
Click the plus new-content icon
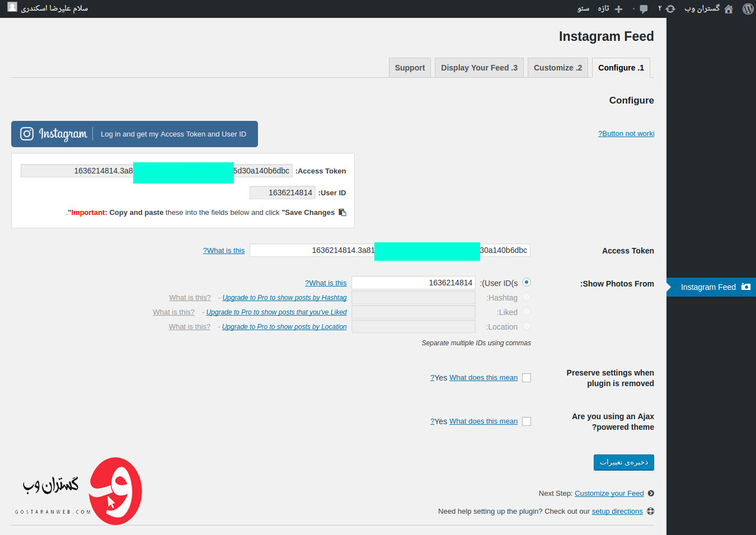pyautogui.click(x=618, y=9)
